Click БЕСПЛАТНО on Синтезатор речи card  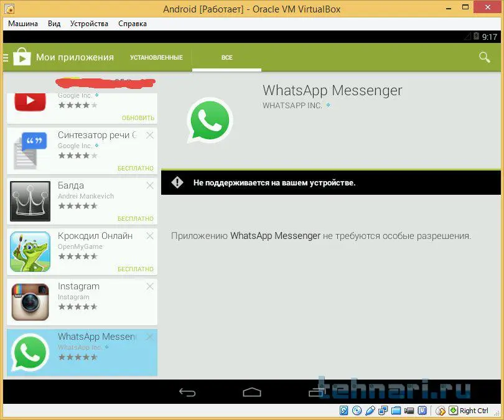point(136,169)
